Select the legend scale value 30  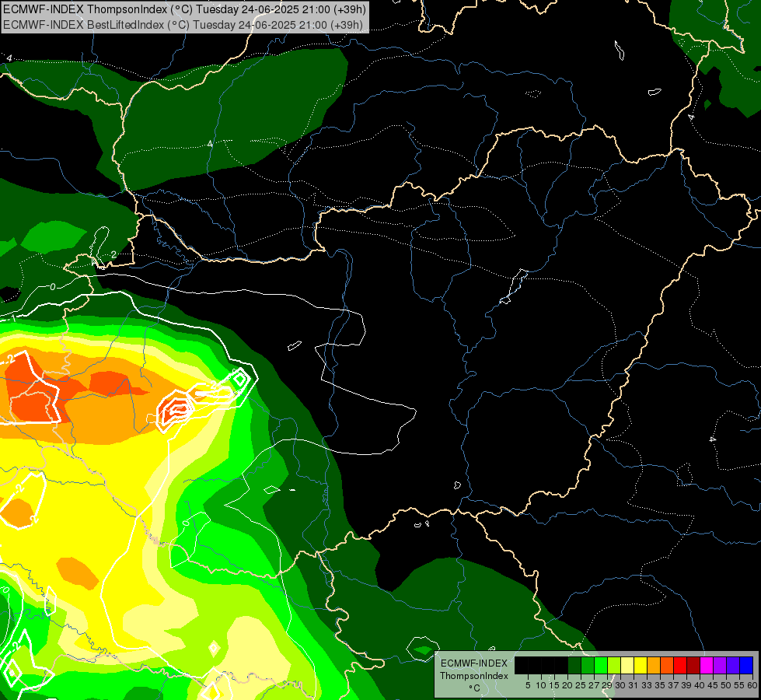[x=621, y=685]
